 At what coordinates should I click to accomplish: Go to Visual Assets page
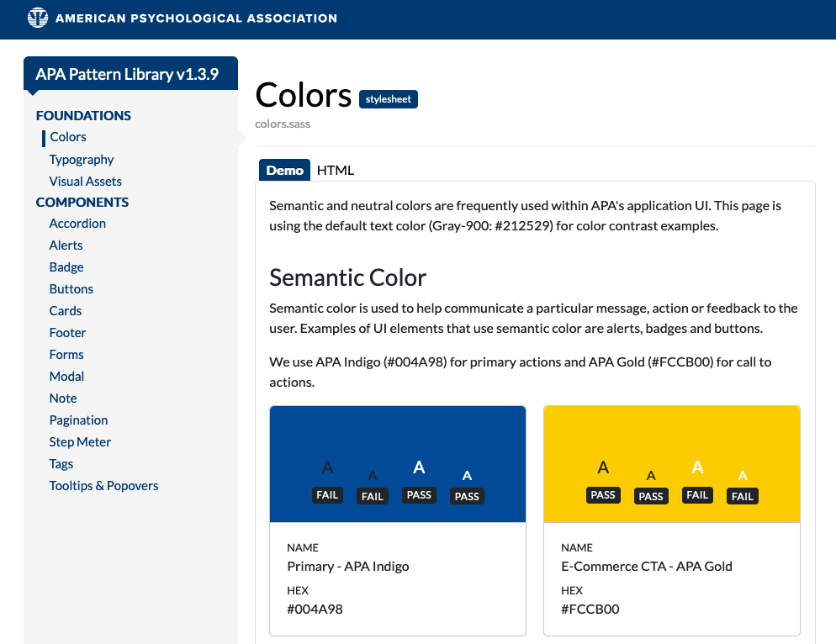click(x=85, y=182)
